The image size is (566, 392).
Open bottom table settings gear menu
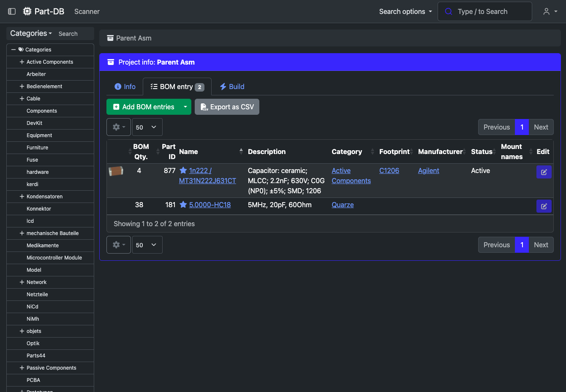pos(119,245)
